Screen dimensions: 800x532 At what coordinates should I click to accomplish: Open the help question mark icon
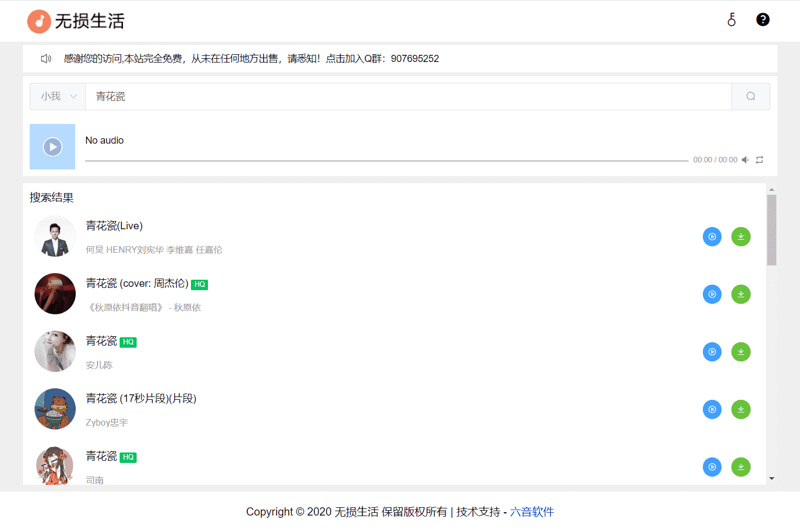coord(763,20)
